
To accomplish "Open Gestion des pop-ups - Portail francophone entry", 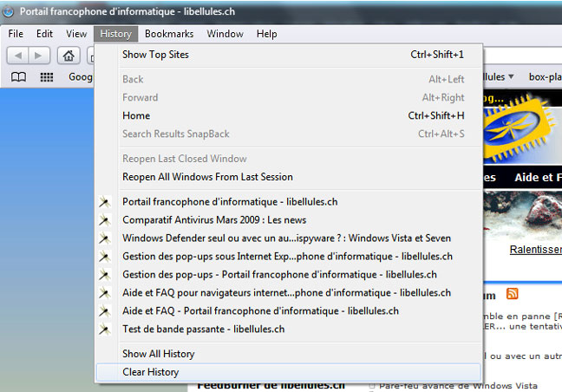I will click(289, 275).
